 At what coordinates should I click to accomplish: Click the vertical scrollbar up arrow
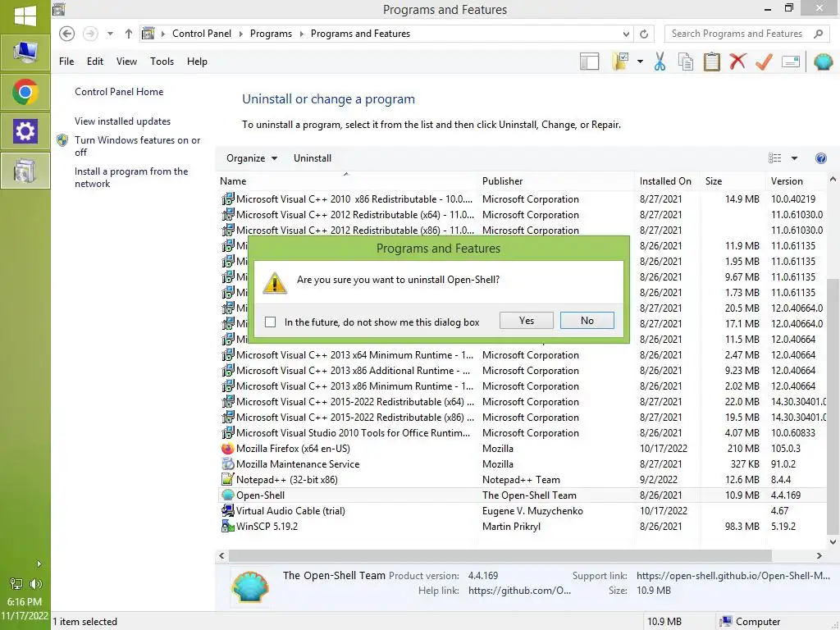point(833,180)
